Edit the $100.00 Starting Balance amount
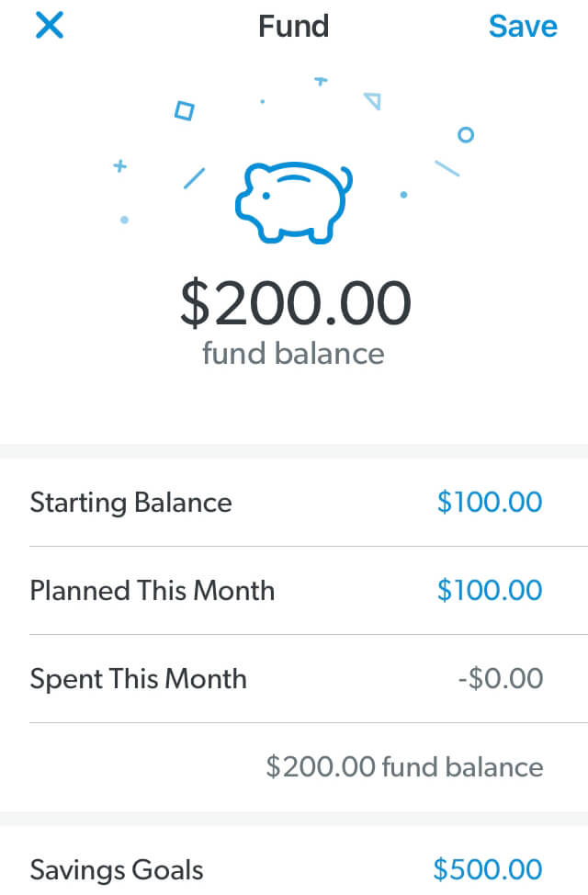 pos(490,503)
